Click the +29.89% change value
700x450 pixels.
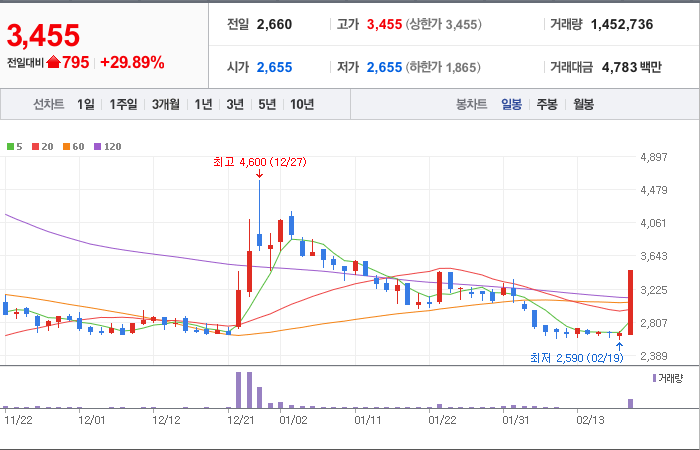tap(133, 63)
